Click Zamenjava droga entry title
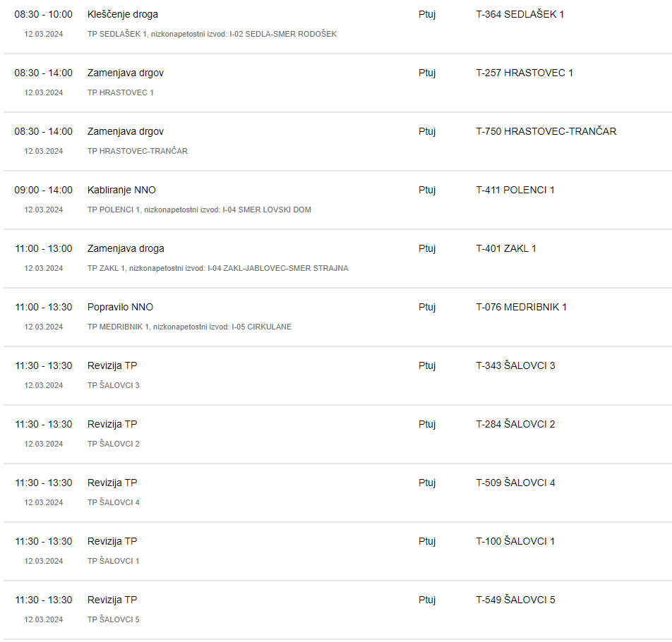The height and width of the screenshot is (642, 672). point(126,249)
